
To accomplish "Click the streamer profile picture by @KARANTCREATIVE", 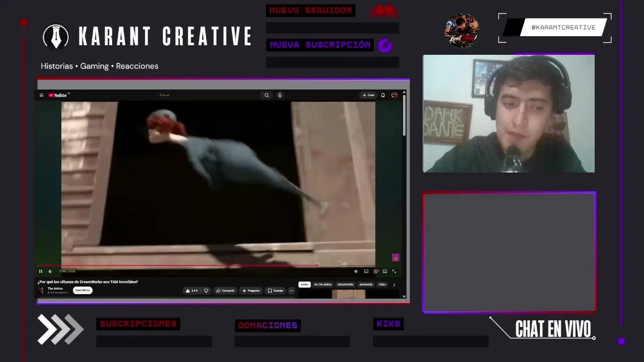I will coord(461,30).
